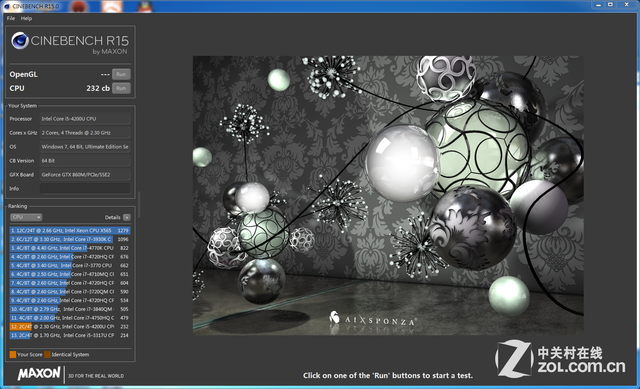Click the Identical System legend swatch
This screenshot has width=640, height=389.
47,354
